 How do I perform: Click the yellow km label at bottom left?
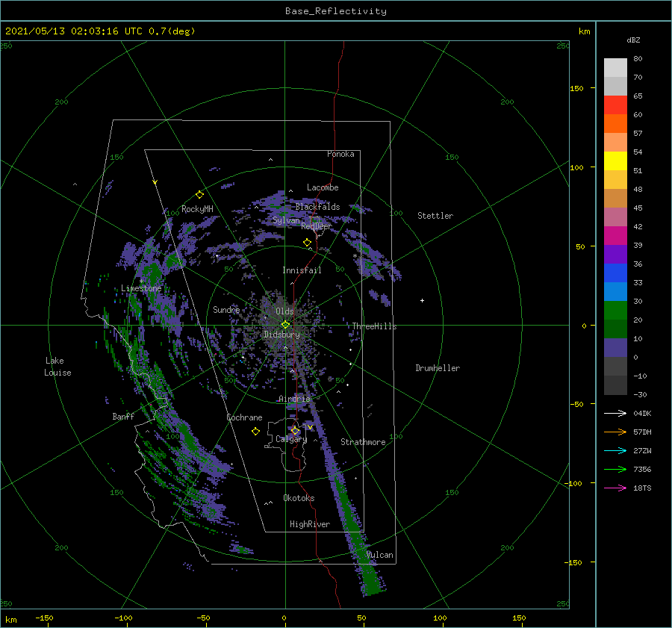click(x=11, y=620)
